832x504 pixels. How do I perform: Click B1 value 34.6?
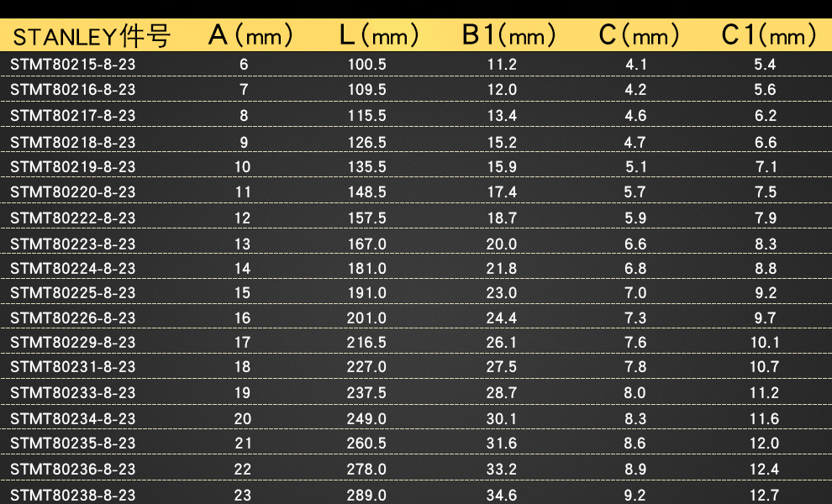tap(502, 495)
